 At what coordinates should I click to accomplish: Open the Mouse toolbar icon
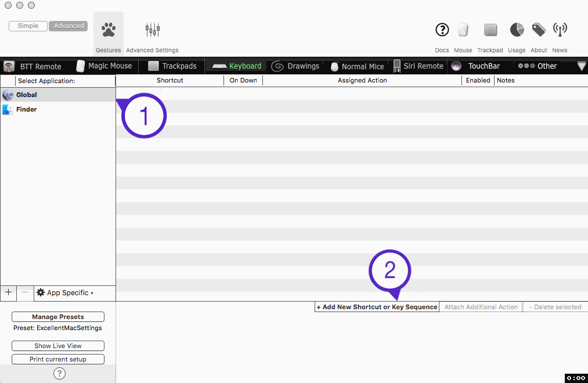[463, 30]
